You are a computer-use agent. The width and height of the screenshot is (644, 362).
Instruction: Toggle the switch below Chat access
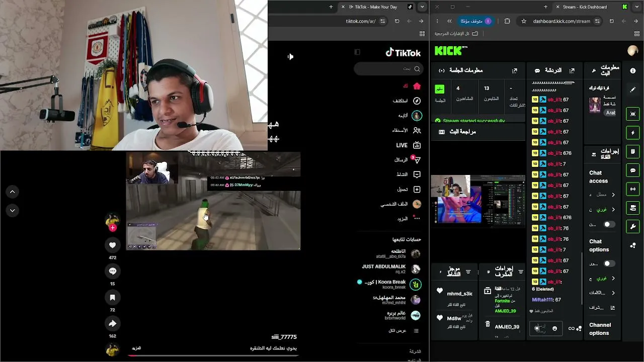[x=609, y=224]
